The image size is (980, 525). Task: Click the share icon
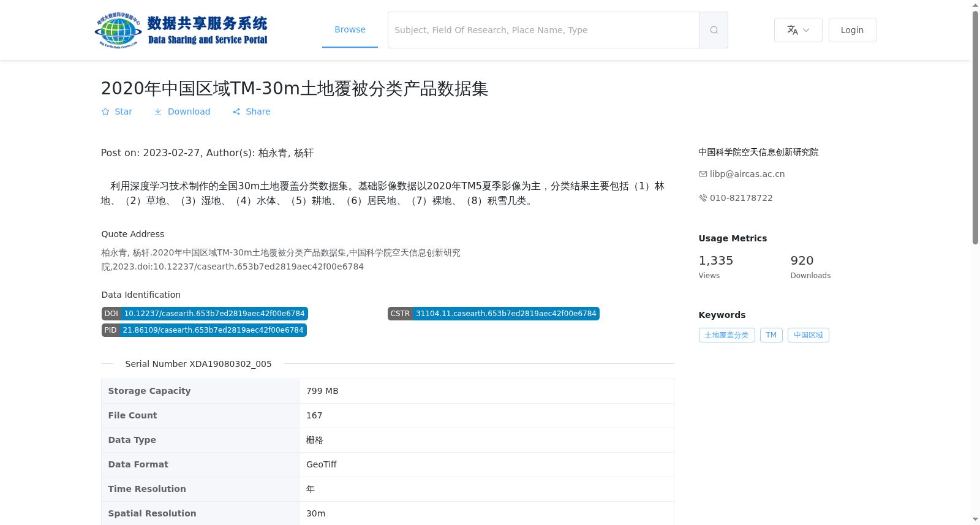236,111
